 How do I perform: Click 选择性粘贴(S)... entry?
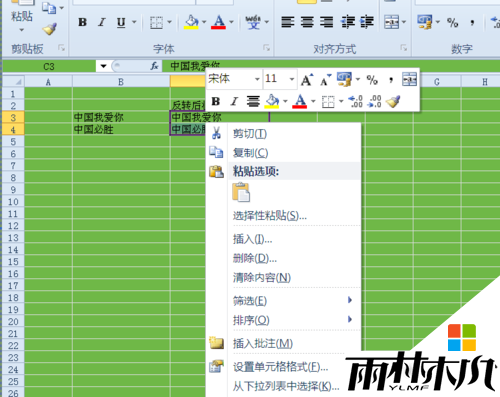pos(269,216)
